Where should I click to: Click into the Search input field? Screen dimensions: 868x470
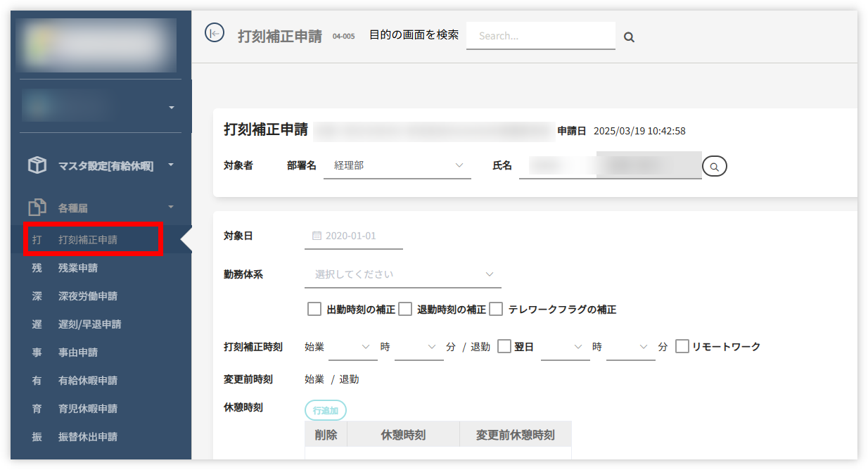540,36
